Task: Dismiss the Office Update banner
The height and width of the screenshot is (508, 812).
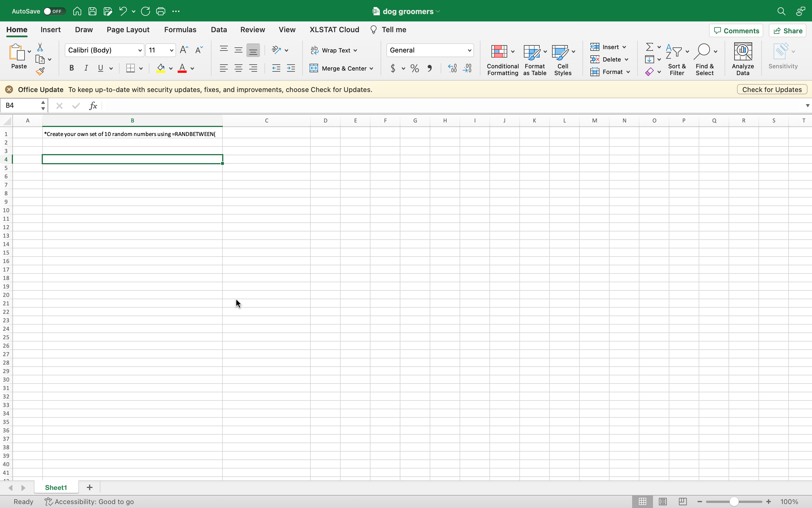Action: click(9, 89)
